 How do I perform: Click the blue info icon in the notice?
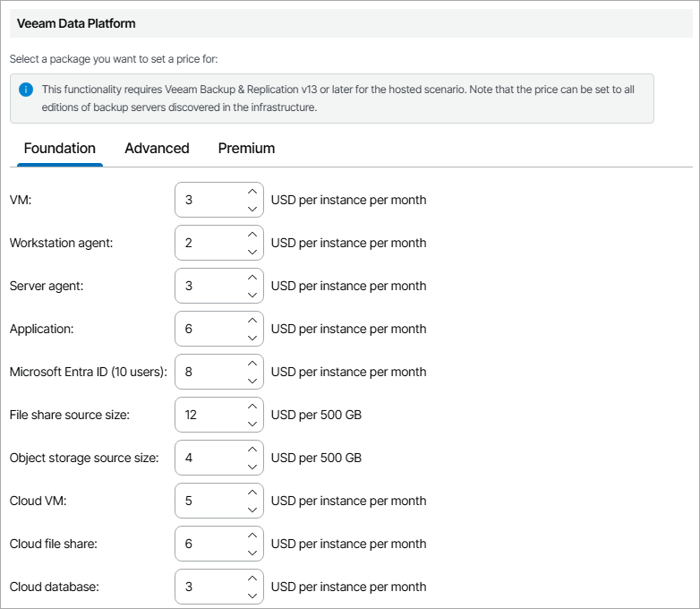(x=26, y=90)
